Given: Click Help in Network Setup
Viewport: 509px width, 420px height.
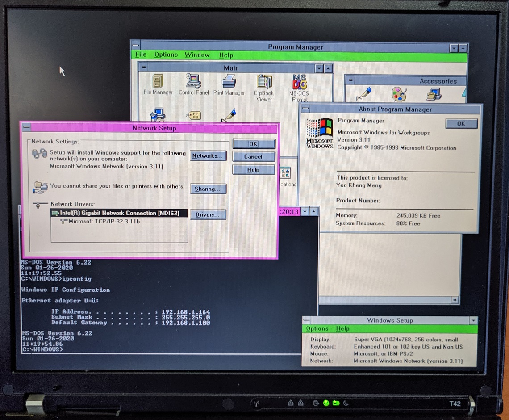Looking at the screenshot, I should pos(254,169).
